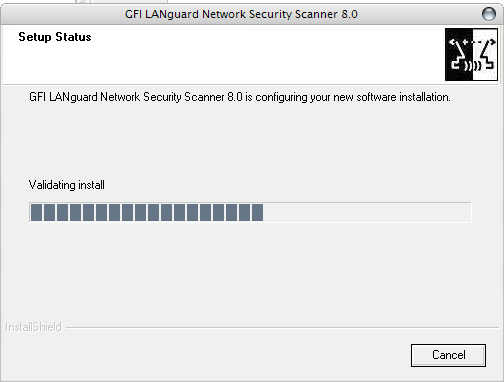Image resolution: width=504 pixels, height=382 pixels.
Task: Click the first block of the progress bar
Action: [36, 212]
